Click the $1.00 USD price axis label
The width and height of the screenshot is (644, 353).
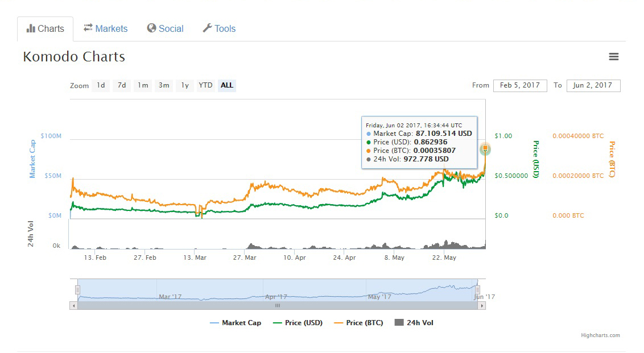point(503,136)
